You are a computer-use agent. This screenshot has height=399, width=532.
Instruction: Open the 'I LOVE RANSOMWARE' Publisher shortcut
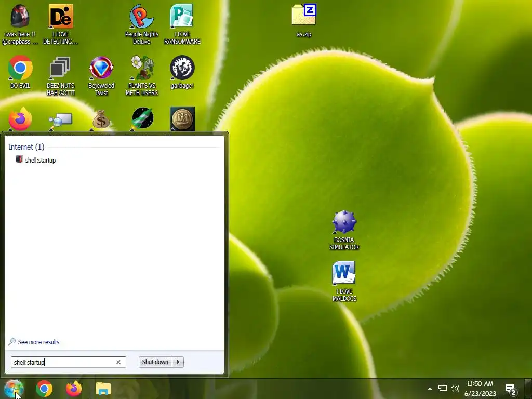(x=182, y=24)
